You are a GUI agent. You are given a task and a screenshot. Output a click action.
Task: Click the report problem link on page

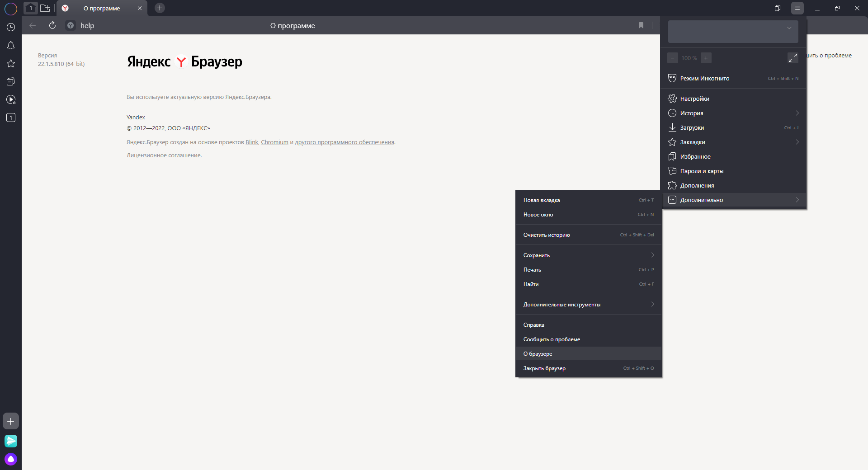[x=830, y=56]
